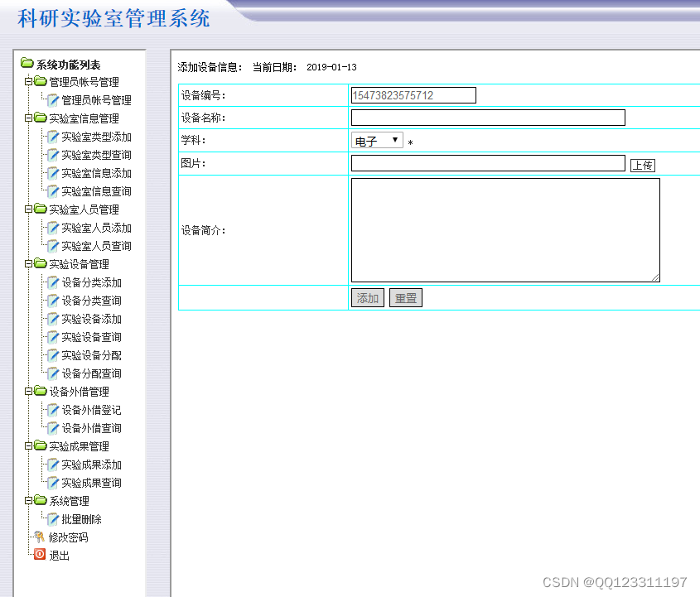Click the page icon beside 实验设备分配
The width and height of the screenshot is (700, 597).
(53, 355)
